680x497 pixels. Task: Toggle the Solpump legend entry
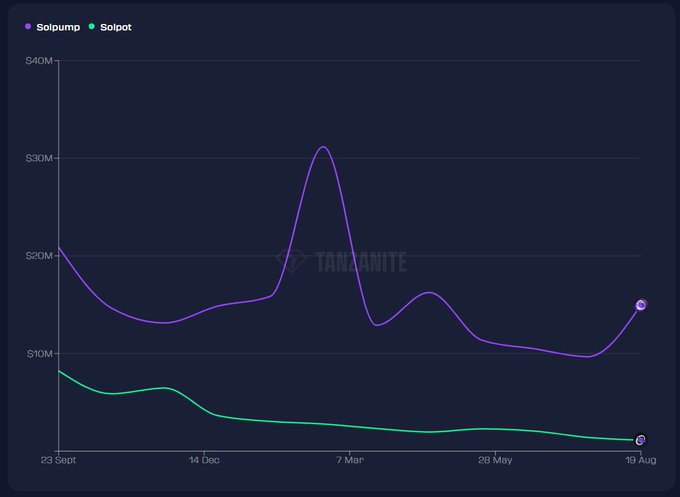click(x=52, y=27)
